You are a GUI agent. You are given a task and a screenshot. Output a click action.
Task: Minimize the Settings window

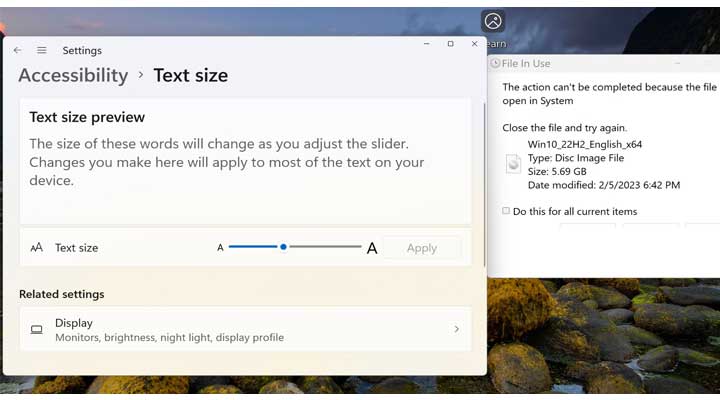click(x=427, y=44)
